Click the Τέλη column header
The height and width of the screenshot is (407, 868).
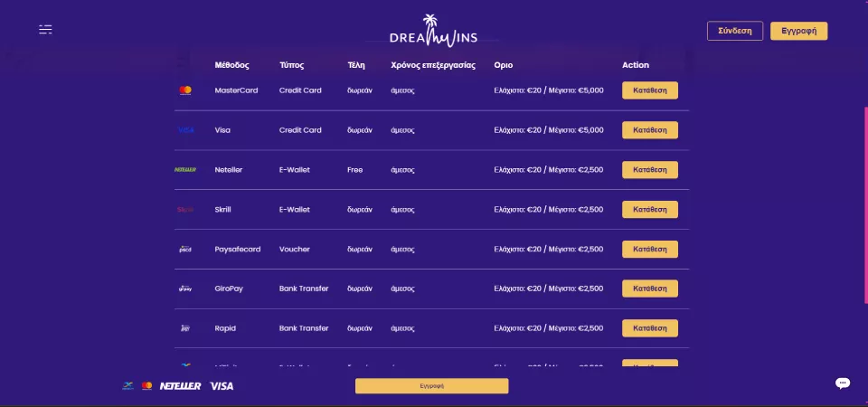point(356,65)
